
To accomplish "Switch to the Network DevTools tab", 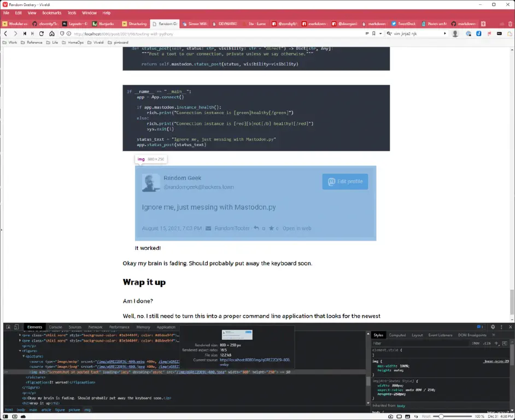I will 95,327.
